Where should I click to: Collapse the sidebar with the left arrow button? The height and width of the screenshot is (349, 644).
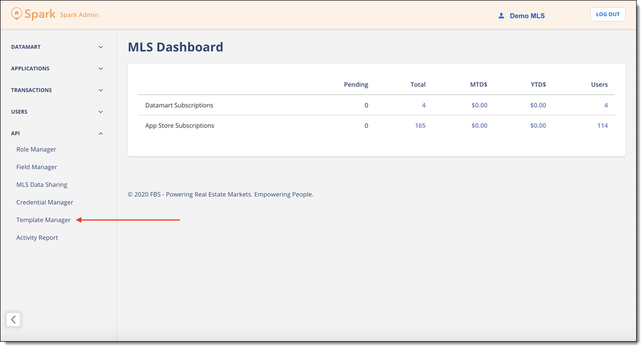tap(13, 320)
